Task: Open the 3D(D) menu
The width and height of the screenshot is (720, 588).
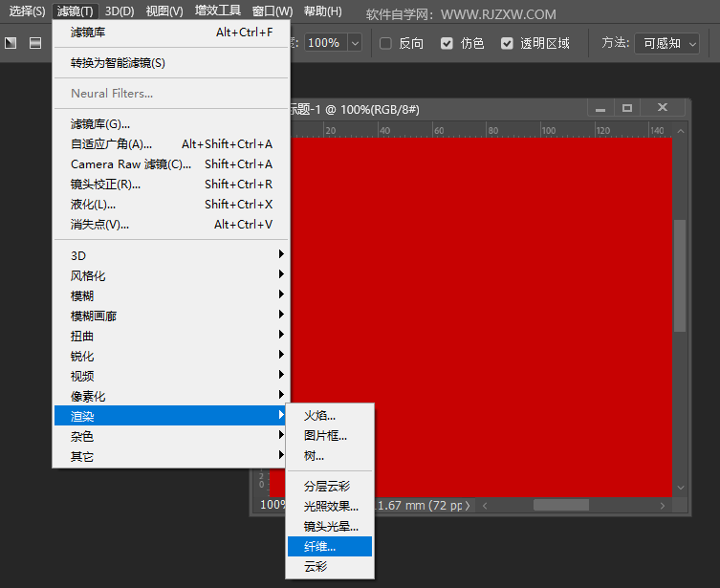Action: (x=120, y=11)
